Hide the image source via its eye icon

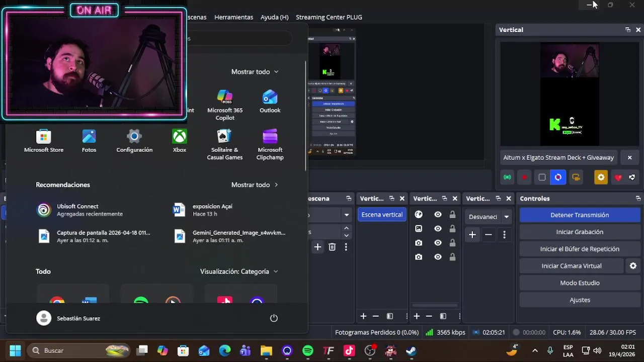tap(438, 228)
